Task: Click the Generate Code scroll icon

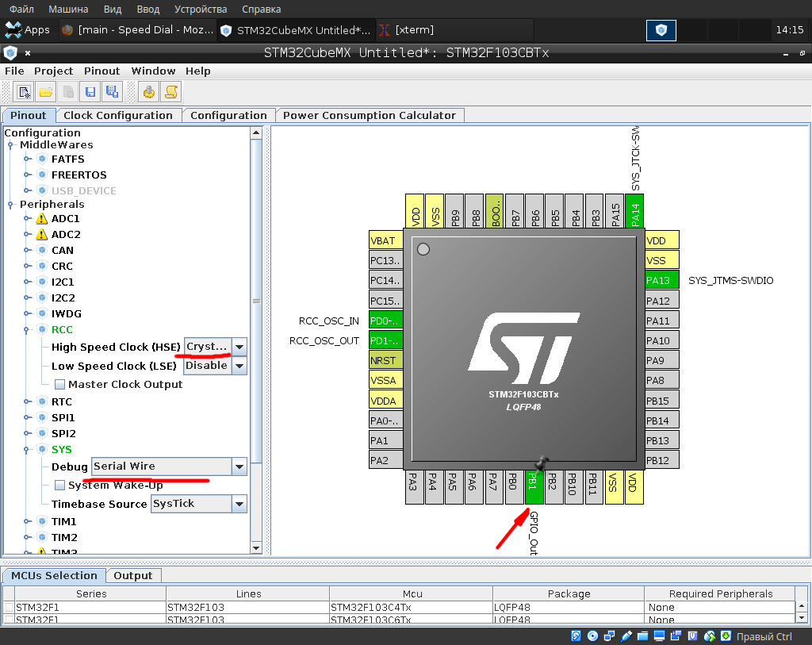Action: 171,92
